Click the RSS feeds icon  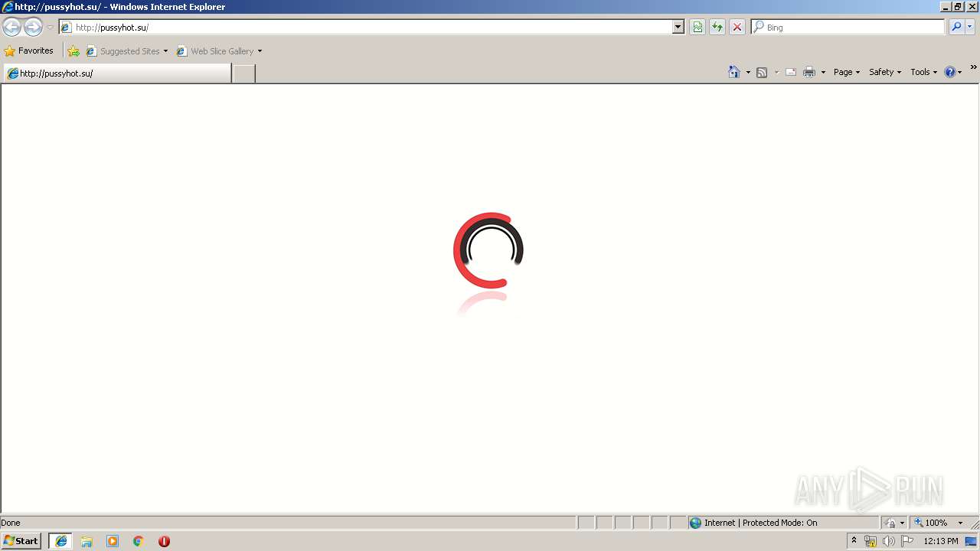(762, 72)
